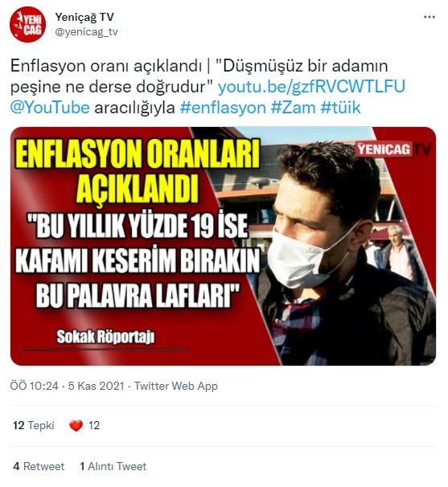Image resolution: width=448 pixels, height=487 pixels.
Task: Open the video thumbnail image
Action: click(x=223, y=246)
